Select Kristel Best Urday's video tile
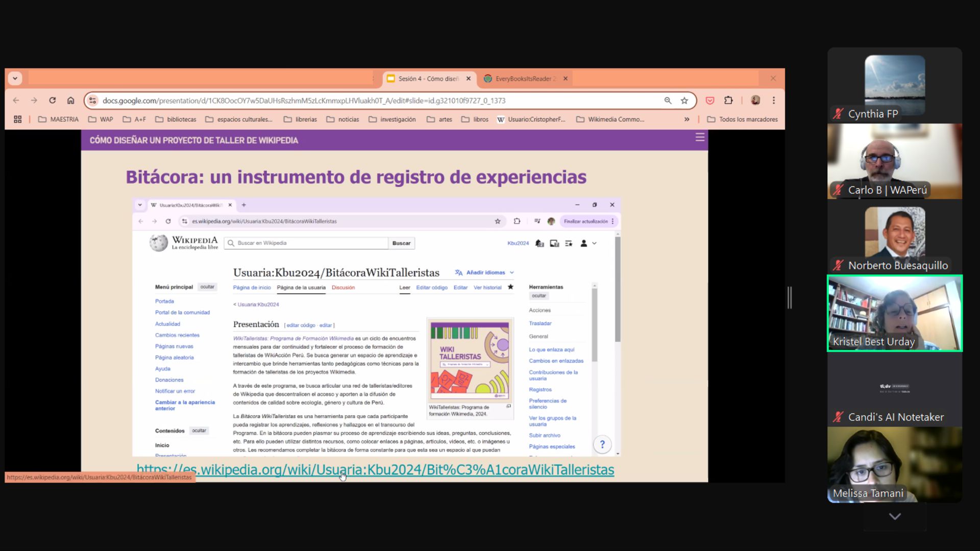This screenshot has width=980, height=551. coord(895,313)
